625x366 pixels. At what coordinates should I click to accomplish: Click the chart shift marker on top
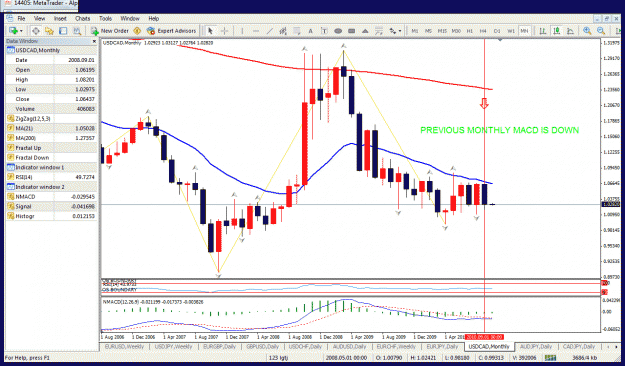500,40
